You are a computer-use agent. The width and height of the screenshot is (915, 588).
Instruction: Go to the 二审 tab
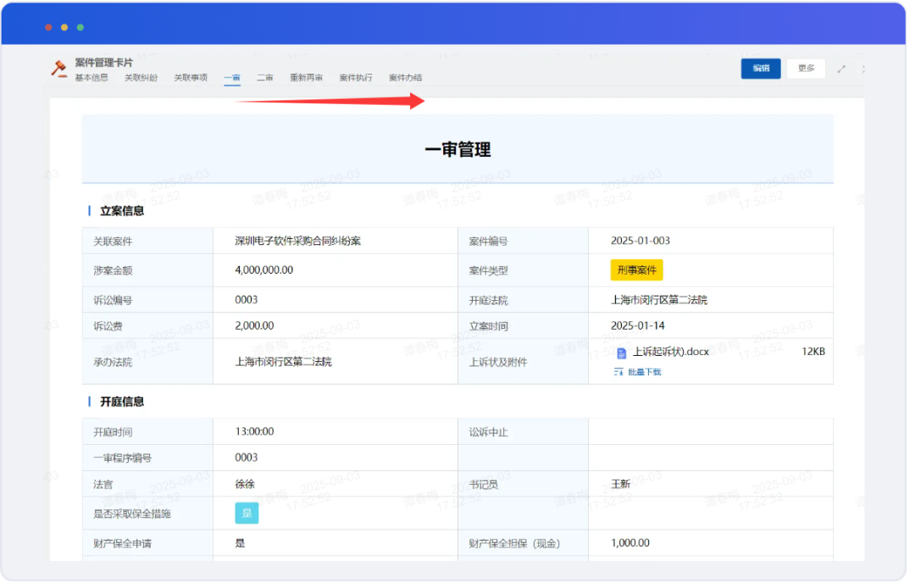267,78
